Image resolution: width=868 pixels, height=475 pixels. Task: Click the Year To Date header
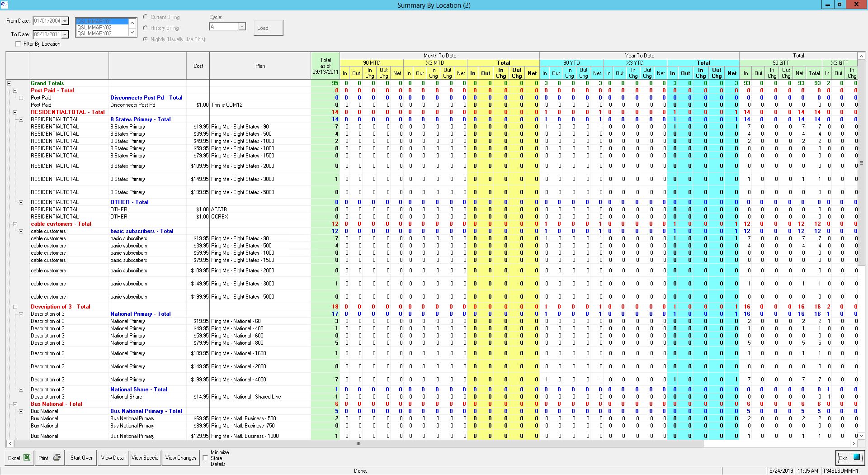click(x=639, y=56)
